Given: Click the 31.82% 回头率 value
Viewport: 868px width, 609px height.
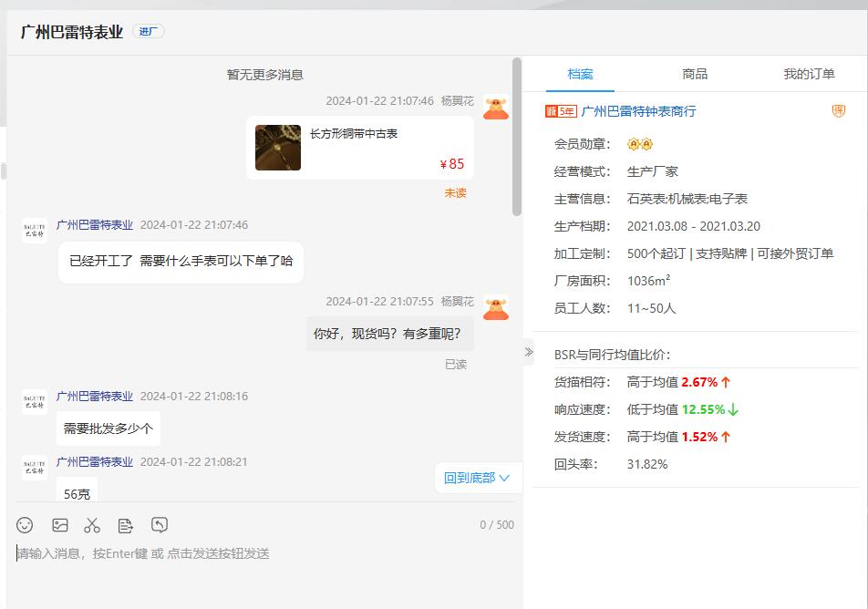Looking at the screenshot, I should pyautogui.click(x=647, y=465).
